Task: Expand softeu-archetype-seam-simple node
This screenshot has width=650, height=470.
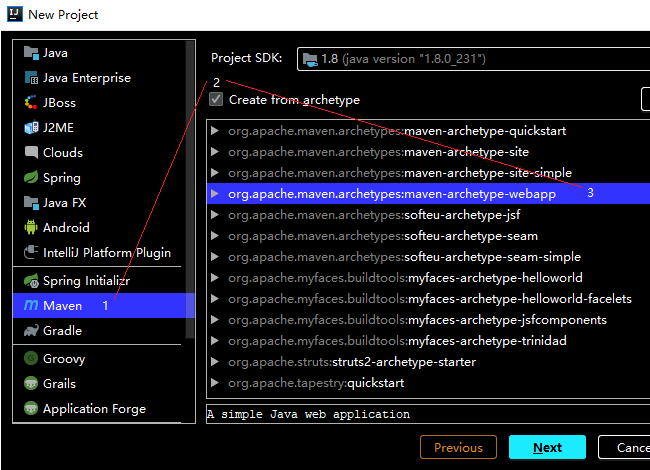Action: coord(215,257)
